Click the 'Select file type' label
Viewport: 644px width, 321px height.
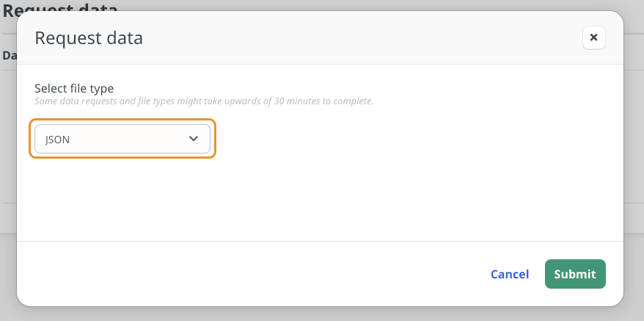coord(74,88)
